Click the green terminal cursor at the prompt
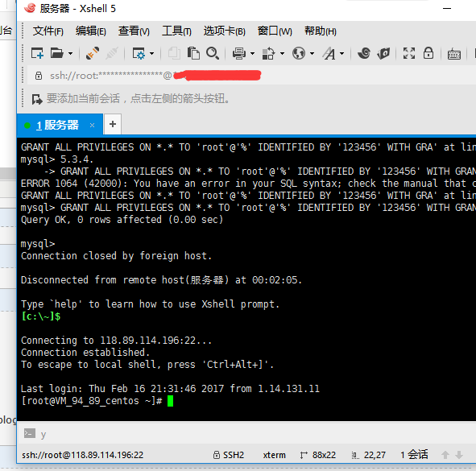The width and height of the screenshot is (476, 471). click(x=170, y=401)
